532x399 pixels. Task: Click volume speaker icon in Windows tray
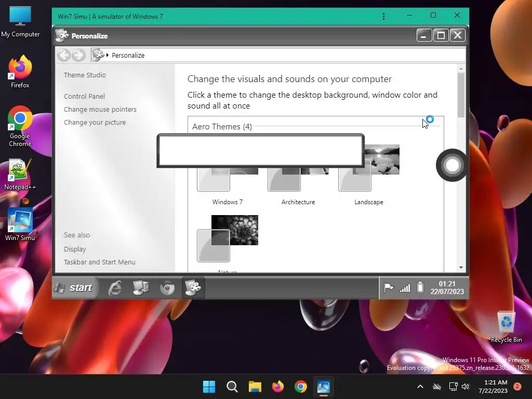465,387
